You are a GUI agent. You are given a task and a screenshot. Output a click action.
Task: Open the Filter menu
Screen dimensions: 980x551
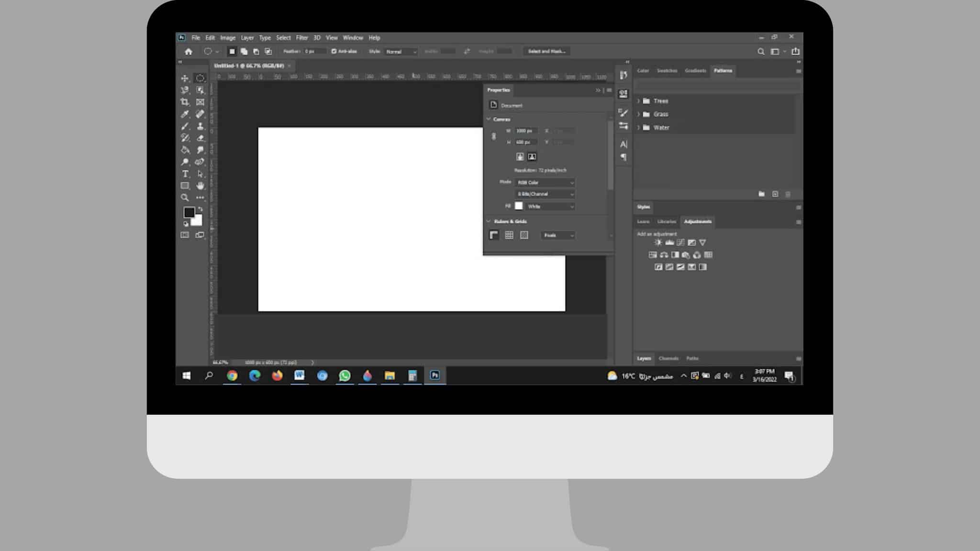pyautogui.click(x=302, y=38)
